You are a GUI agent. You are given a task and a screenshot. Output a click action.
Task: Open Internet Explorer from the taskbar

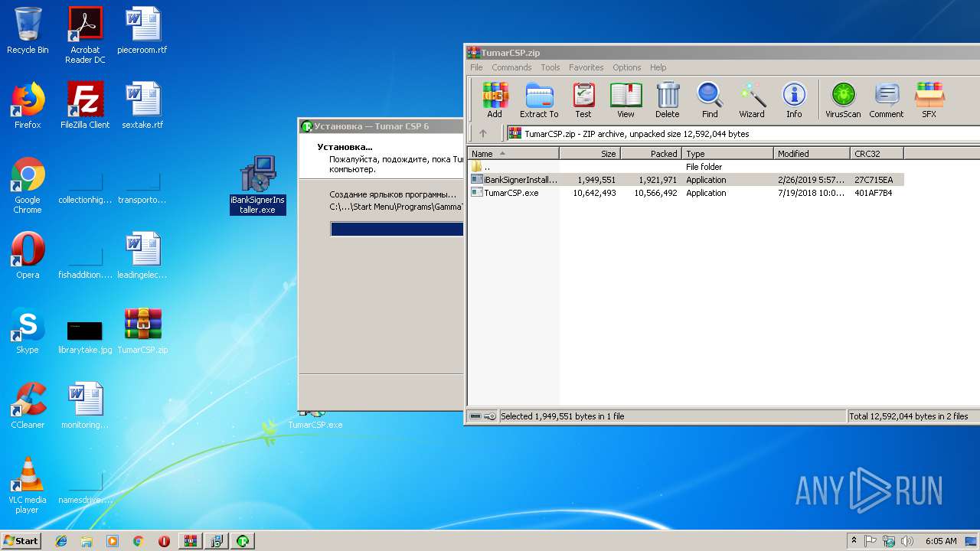coord(61,541)
